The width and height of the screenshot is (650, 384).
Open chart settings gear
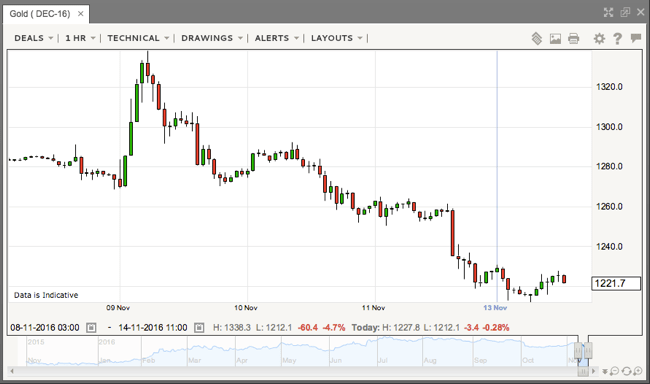[599, 39]
